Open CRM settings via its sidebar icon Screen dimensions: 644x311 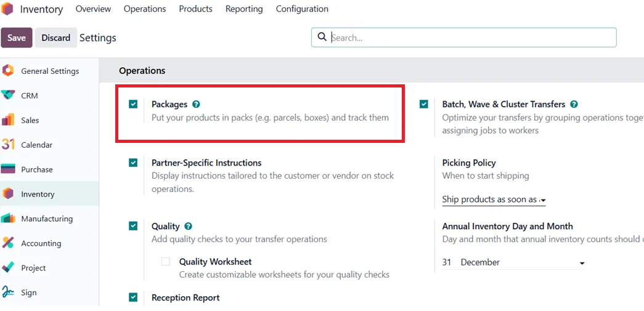coord(8,95)
